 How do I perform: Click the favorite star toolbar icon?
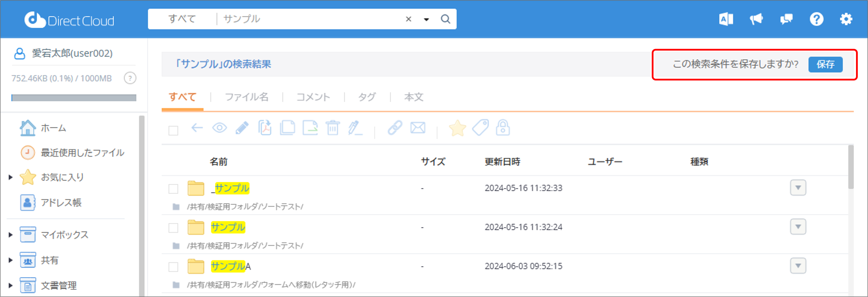coord(457,128)
